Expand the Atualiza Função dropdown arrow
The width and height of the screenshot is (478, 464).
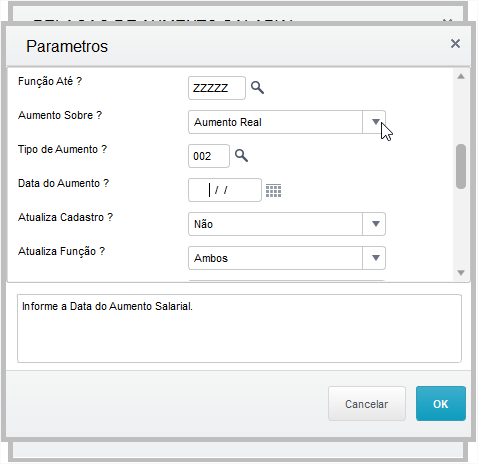coord(375,258)
